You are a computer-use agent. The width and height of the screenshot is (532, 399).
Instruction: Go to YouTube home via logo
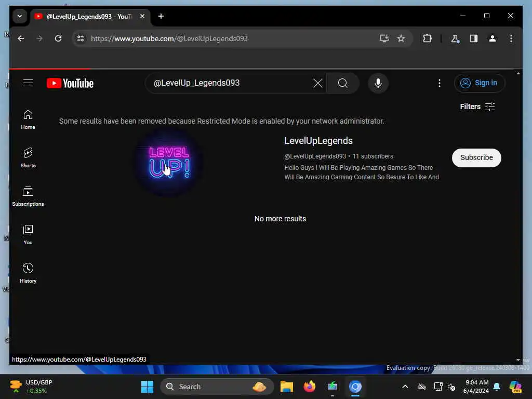pos(70,84)
